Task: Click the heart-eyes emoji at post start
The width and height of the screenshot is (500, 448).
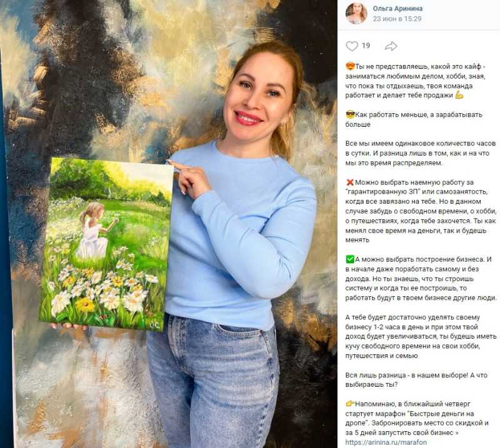Action: (x=350, y=67)
